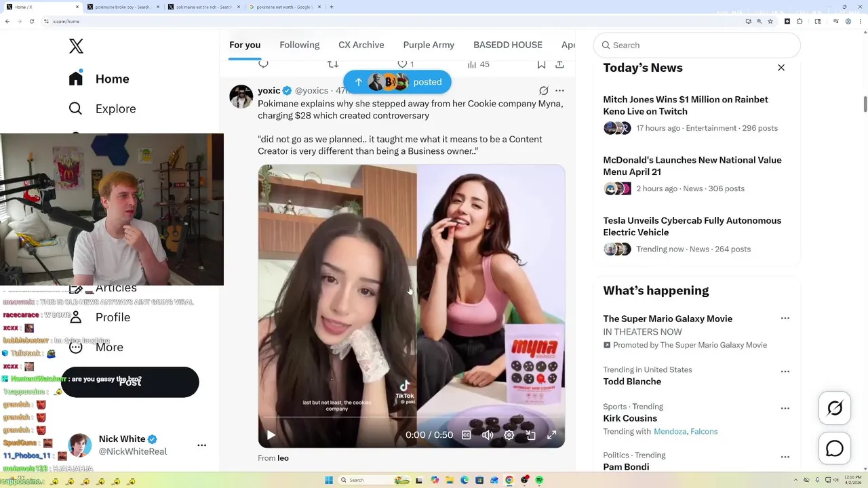Switch to the CX Archive tab

361,45
